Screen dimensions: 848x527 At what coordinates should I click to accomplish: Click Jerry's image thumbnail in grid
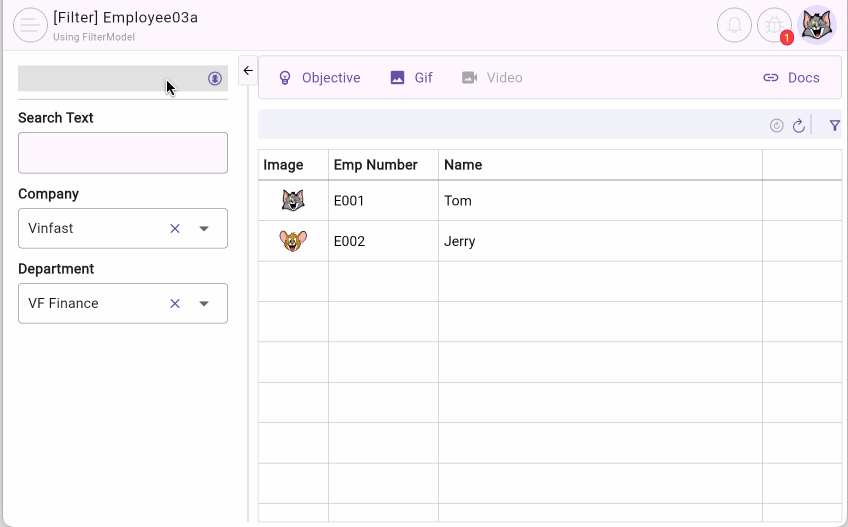point(293,241)
